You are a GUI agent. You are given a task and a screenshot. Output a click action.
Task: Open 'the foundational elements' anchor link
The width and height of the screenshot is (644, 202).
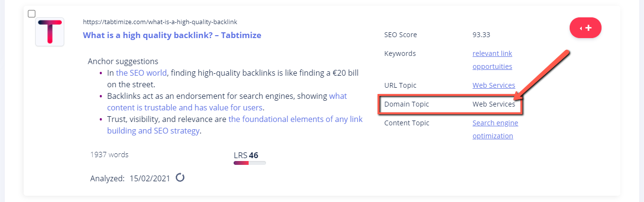pos(235,125)
